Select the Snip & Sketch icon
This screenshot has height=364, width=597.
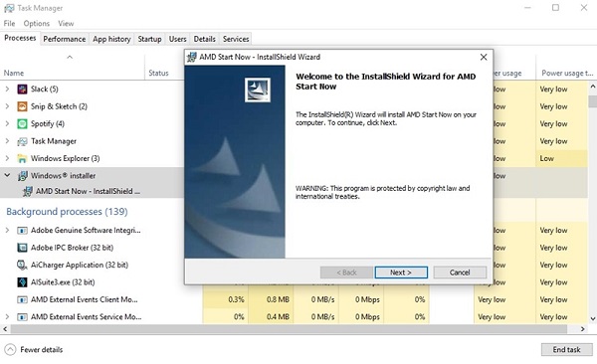click(22, 106)
